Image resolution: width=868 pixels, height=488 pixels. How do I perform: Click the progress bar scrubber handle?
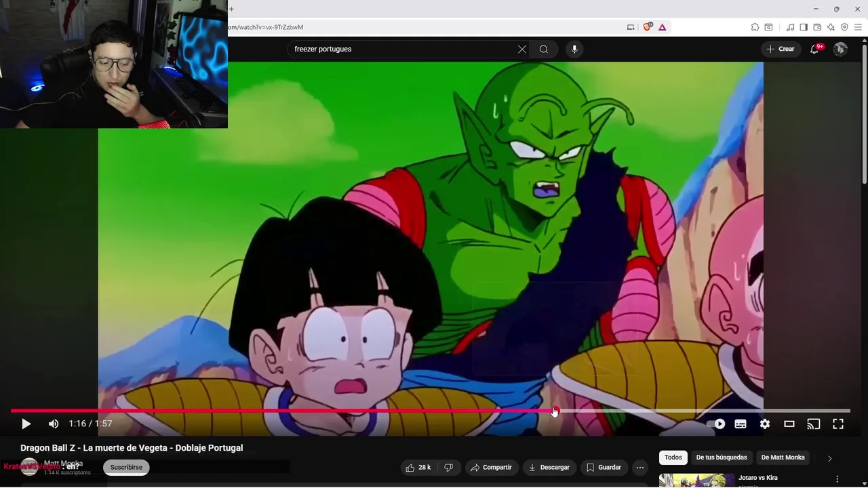[555, 411]
